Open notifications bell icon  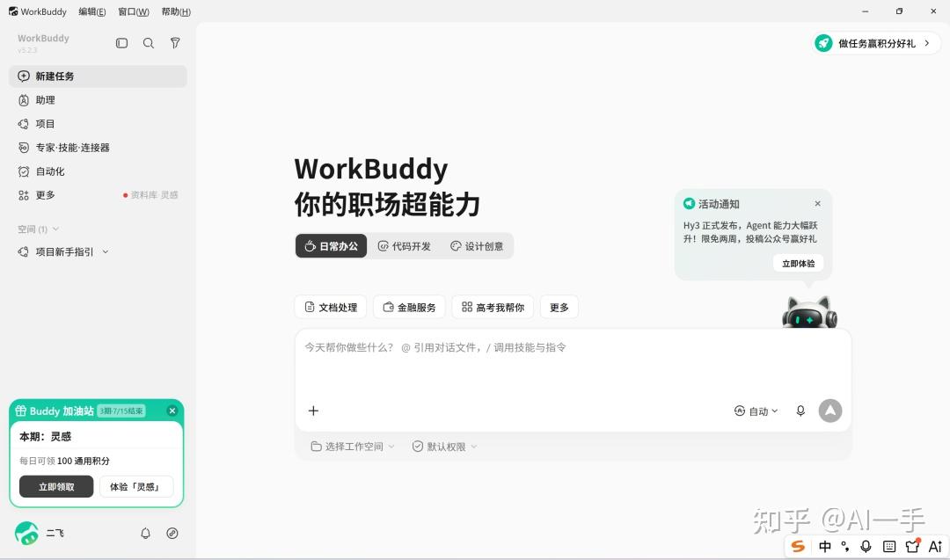pyautogui.click(x=145, y=534)
